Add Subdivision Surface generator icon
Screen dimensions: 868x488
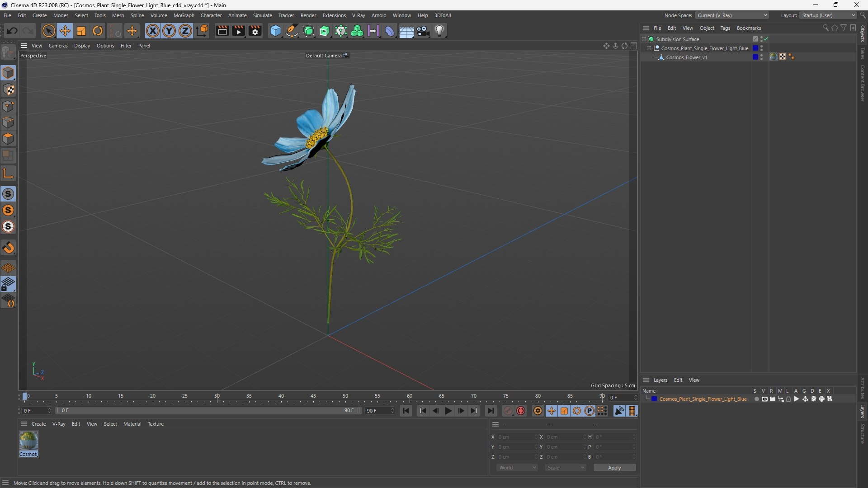click(308, 31)
